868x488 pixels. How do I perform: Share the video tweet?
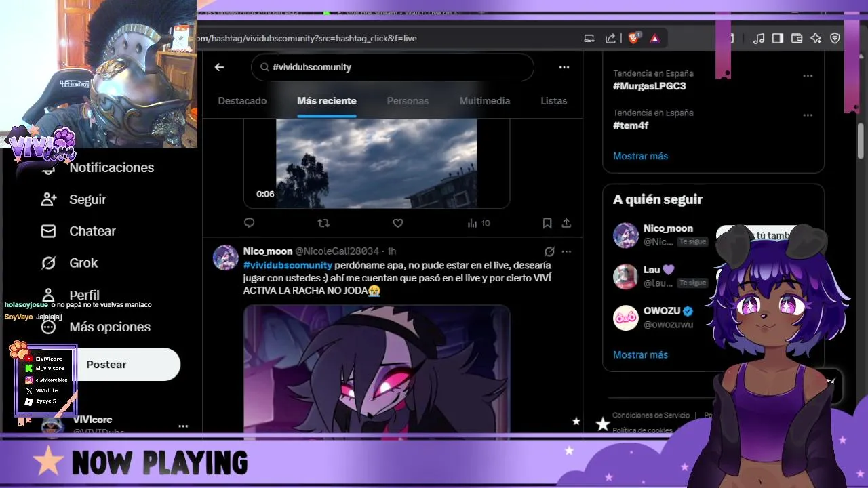(x=566, y=223)
